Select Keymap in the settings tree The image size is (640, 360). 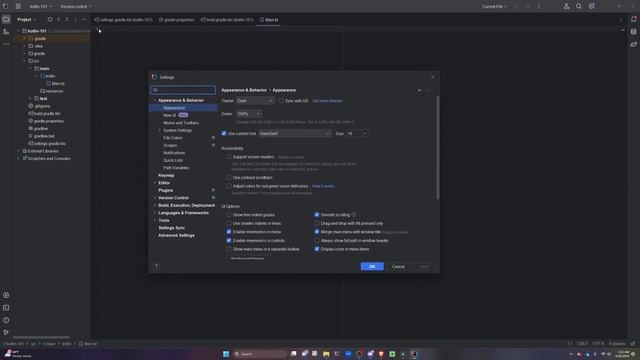166,176
